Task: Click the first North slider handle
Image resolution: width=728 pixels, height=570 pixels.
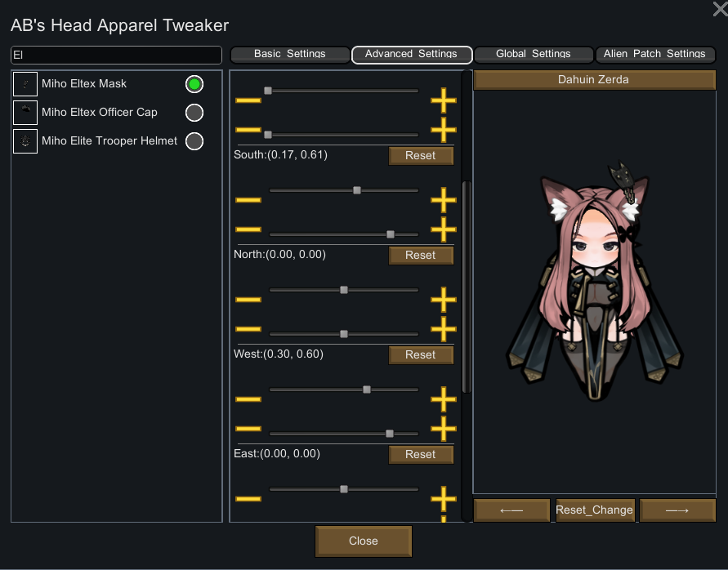Action: click(356, 190)
